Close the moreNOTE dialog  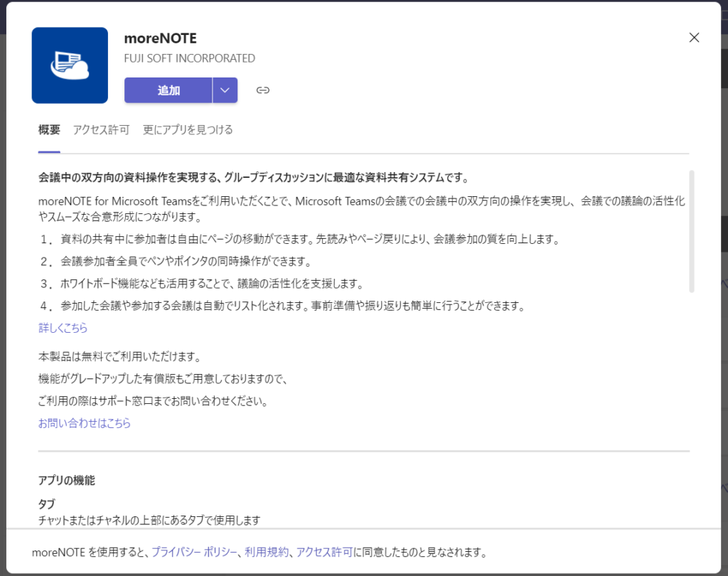pyautogui.click(x=694, y=38)
